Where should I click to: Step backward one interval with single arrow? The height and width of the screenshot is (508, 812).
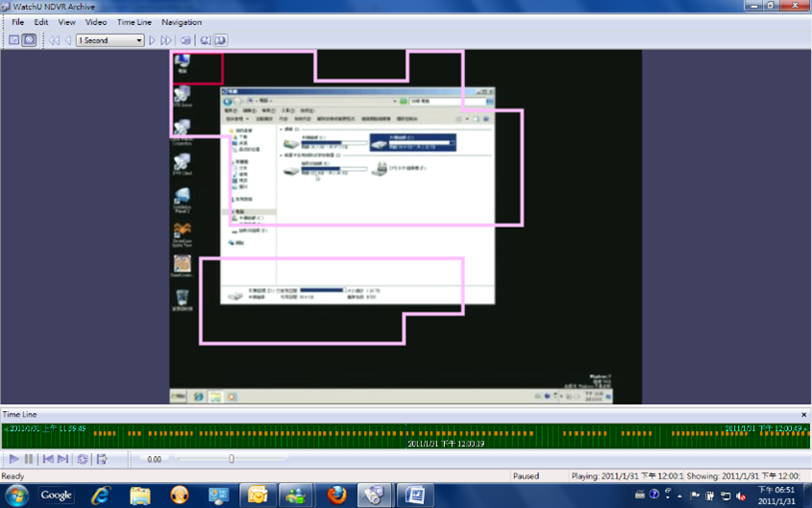pos(67,40)
